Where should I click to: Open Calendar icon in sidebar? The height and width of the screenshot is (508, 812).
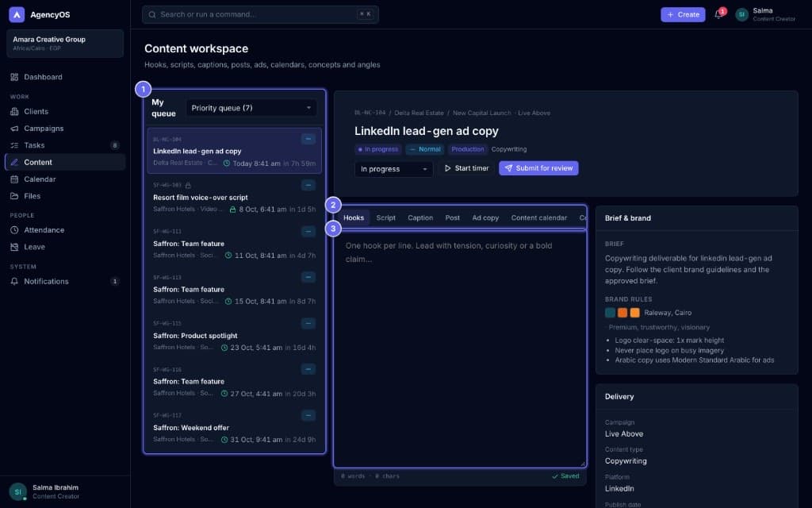click(14, 179)
